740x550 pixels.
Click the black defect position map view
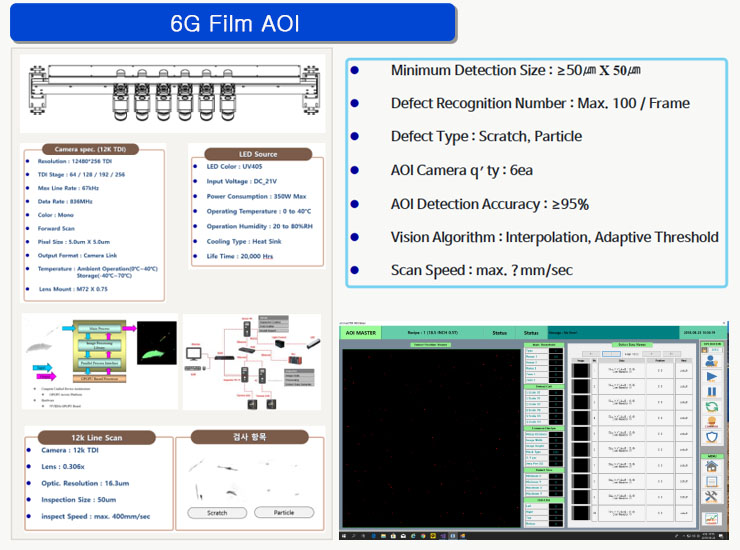point(431,438)
